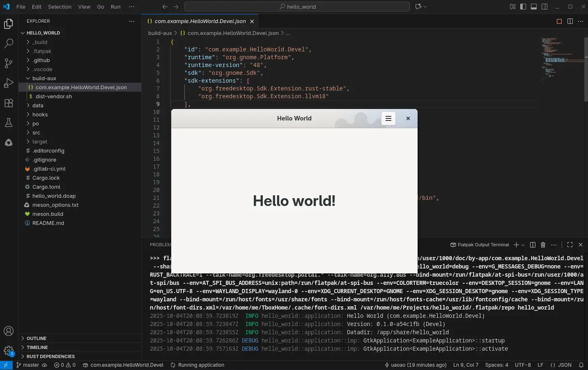Toggle the bottom Panel visibility
Image resolution: width=588 pixels, height=370 pixels.
click(x=533, y=7)
